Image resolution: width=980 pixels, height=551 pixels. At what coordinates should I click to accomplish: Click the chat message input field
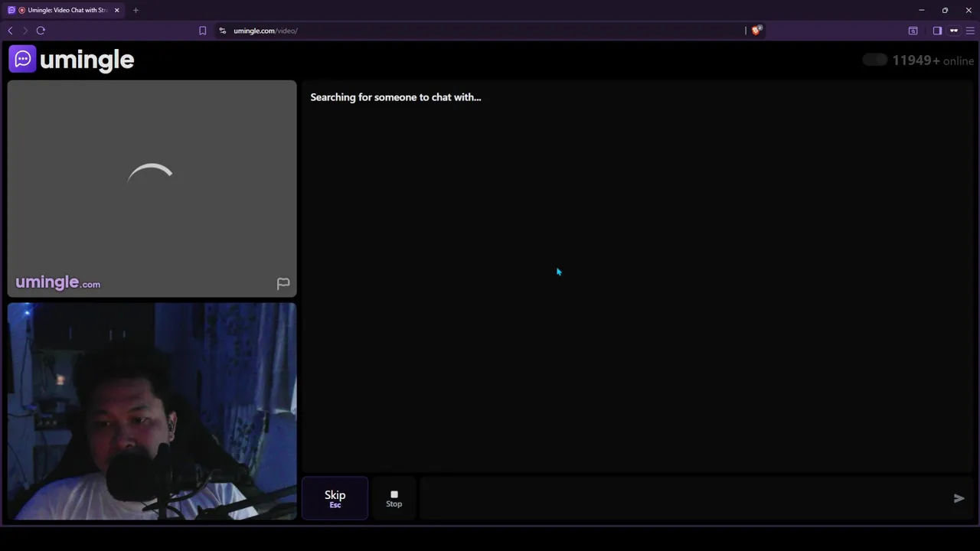pyautogui.click(x=685, y=498)
